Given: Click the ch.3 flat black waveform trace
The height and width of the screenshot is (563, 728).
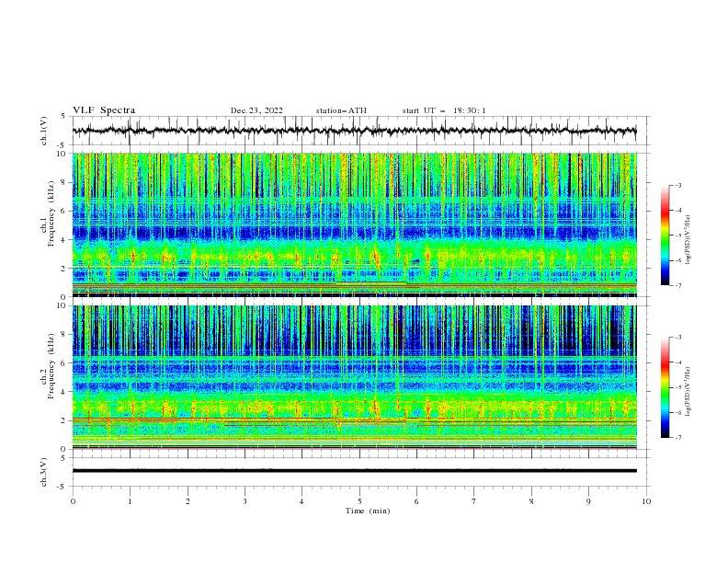Looking at the screenshot, I should 354,471.
